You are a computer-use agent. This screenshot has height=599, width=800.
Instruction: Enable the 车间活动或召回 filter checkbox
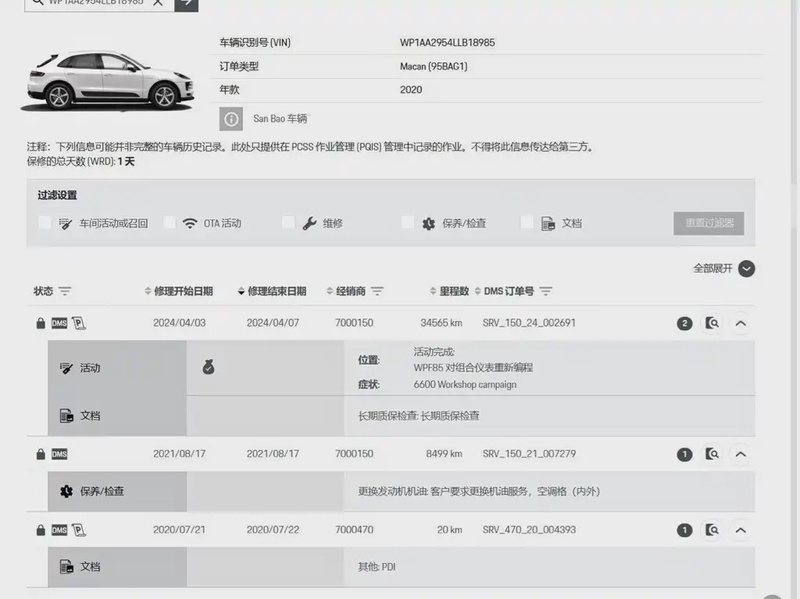coord(45,223)
